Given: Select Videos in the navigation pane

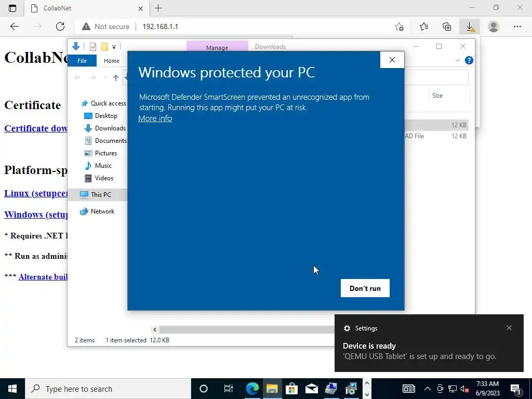Looking at the screenshot, I should click(x=99, y=178).
